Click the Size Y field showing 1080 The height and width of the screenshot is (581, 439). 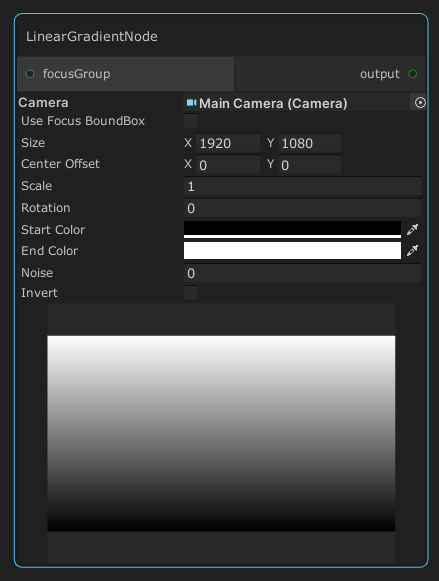click(310, 143)
